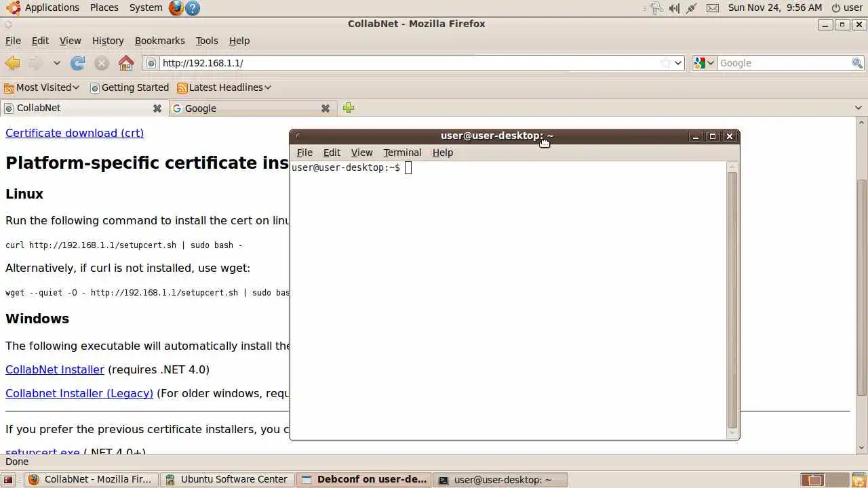The width and height of the screenshot is (868, 488).
Task: Open the Terminal menu in terminal window
Action: [x=402, y=152]
